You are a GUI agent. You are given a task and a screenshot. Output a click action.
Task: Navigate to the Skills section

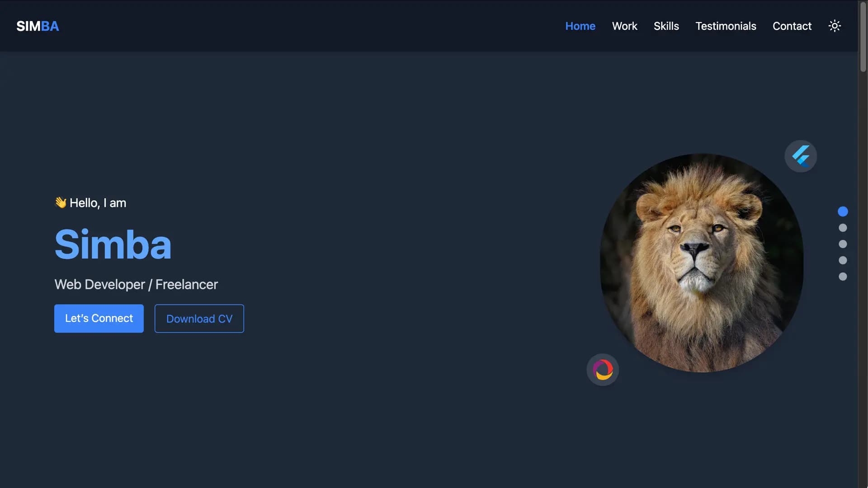click(x=666, y=26)
